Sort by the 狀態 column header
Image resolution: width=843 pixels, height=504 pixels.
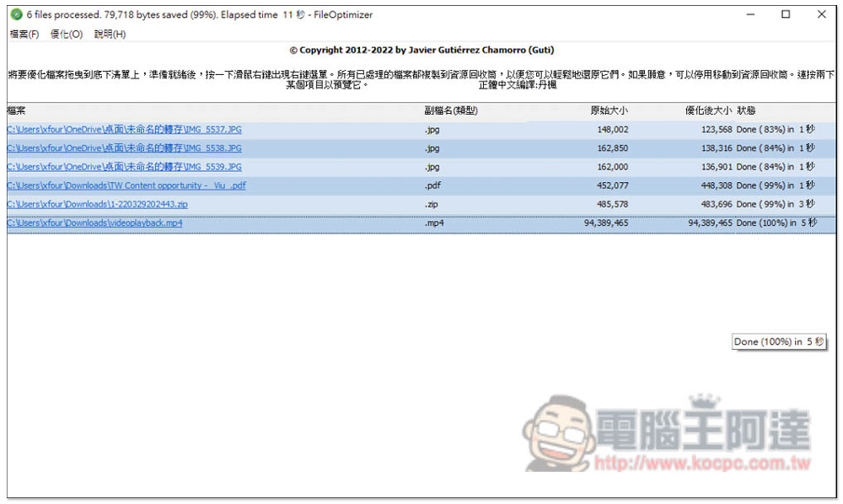(x=746, y=110)
